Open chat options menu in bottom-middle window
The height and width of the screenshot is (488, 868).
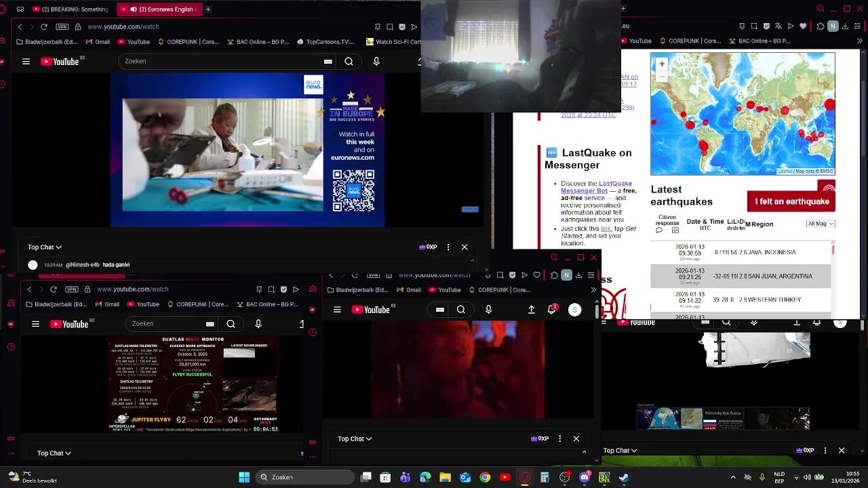click(559, 439)
